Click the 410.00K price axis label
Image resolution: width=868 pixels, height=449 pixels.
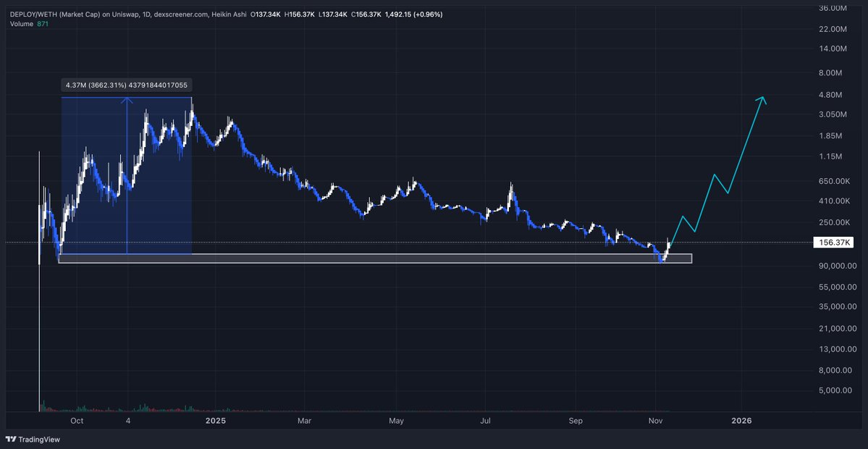pos(834,201)
